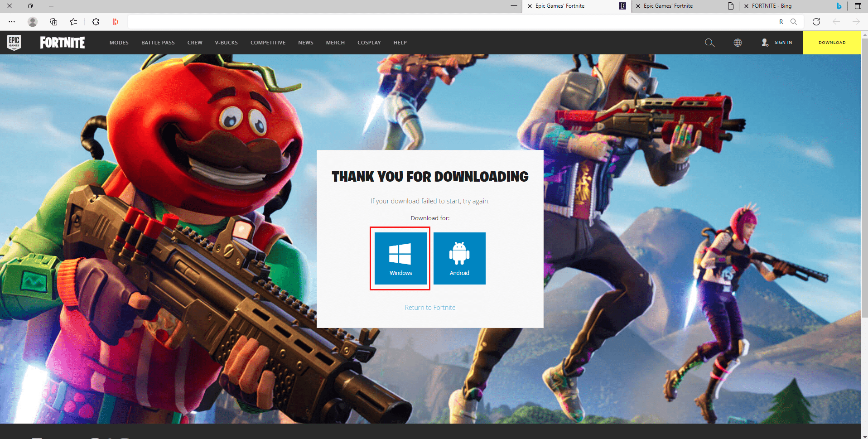Click the Bing favicon on the tab
Screen dimensions: 868x439
click(839, 6)
